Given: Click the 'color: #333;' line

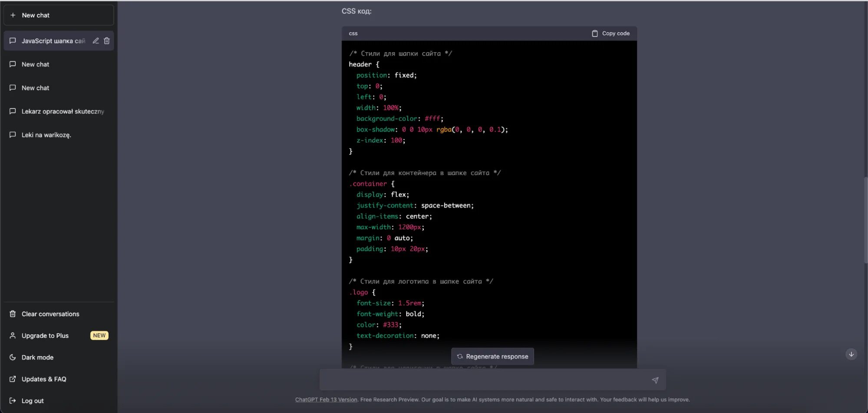Looking at the screenshot, I should tap(379, 325).
